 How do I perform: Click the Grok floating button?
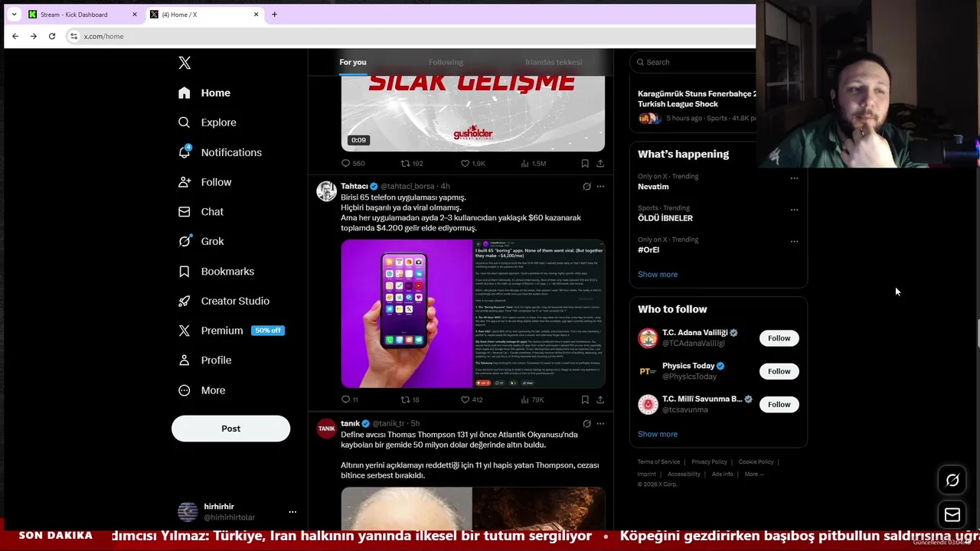[x=952, y=481]
